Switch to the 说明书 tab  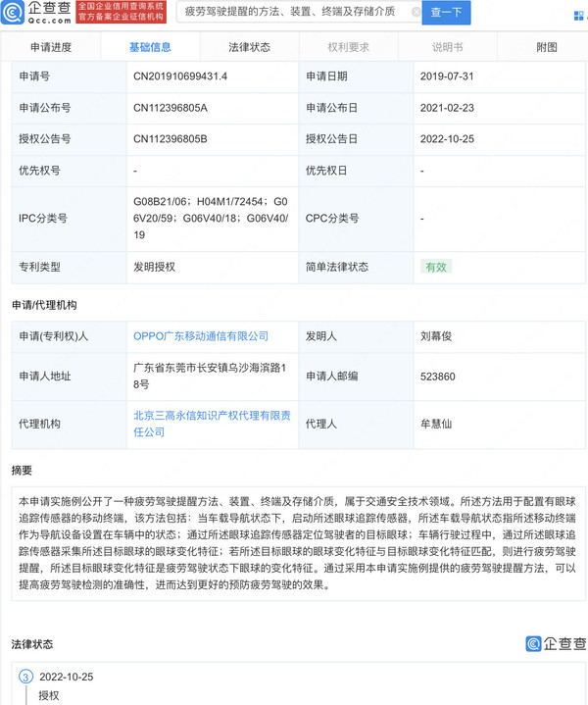[448, 47]
